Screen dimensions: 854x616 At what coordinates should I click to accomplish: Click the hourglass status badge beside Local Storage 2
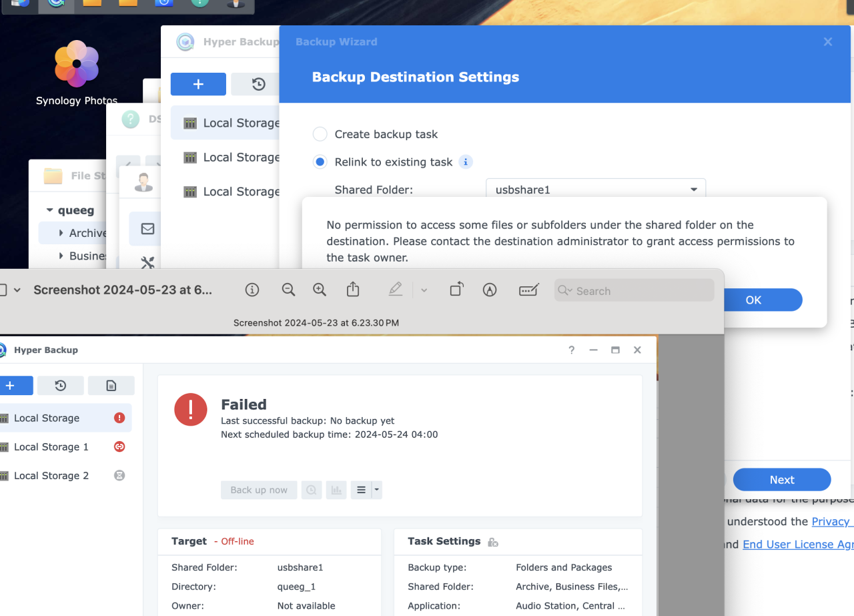[119, 475]
